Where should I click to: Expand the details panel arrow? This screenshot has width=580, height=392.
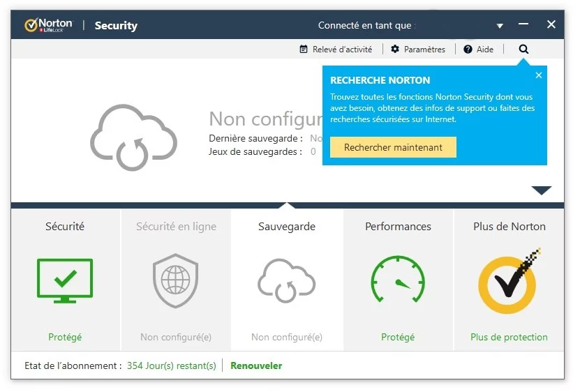(x=541, y=190)
